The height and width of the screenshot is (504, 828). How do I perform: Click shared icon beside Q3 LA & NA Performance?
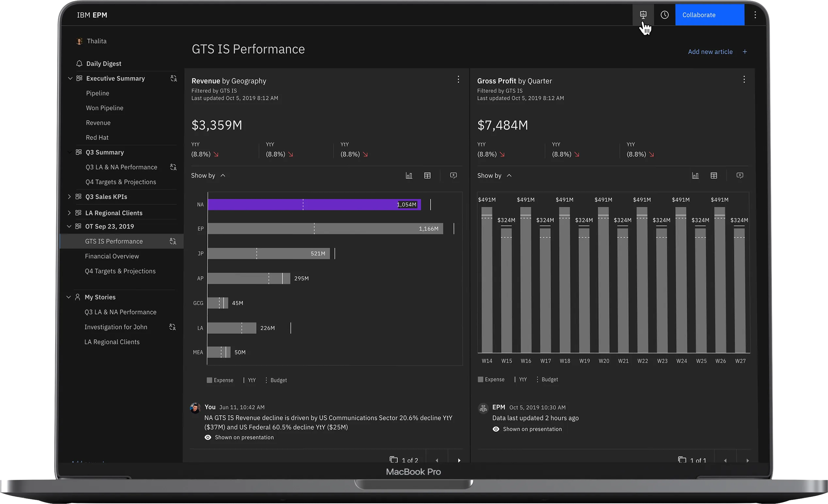coord(173,167)
